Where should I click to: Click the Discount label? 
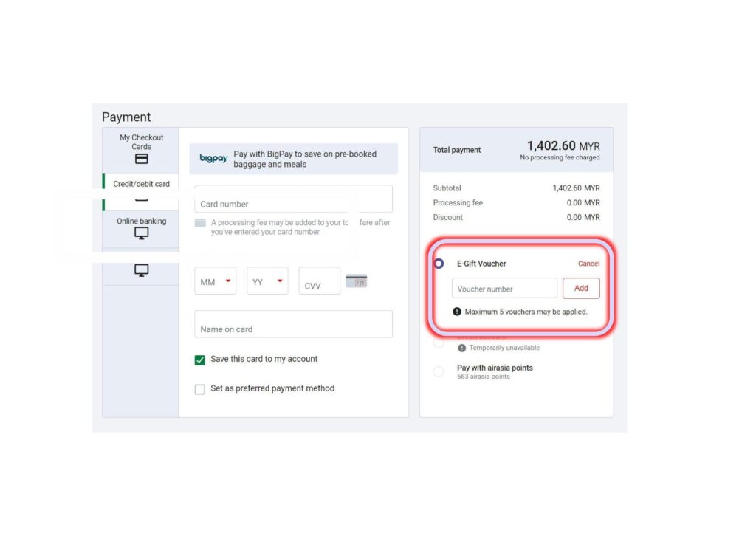pyautogui.click(x=448, y=217)
